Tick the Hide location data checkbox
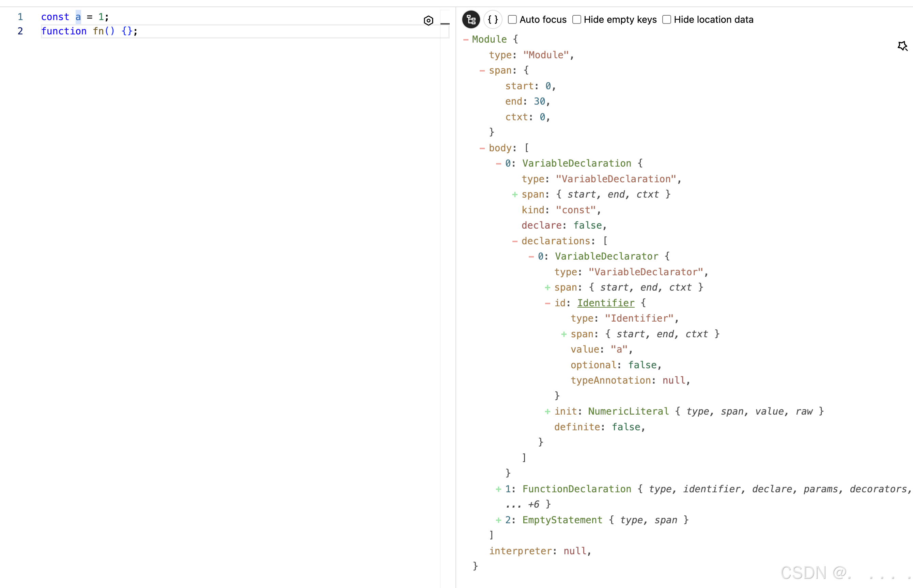The image size is (913, 588). point(667,19)
